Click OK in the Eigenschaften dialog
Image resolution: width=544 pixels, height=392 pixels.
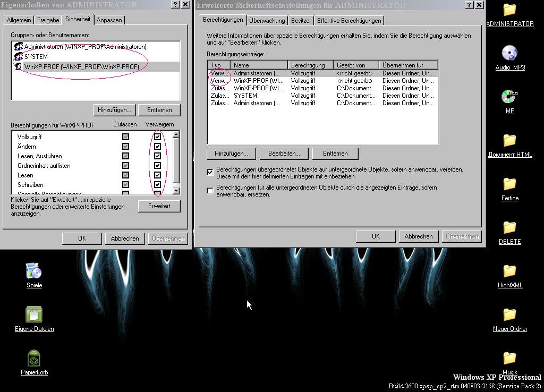click(x=82, y=238)
